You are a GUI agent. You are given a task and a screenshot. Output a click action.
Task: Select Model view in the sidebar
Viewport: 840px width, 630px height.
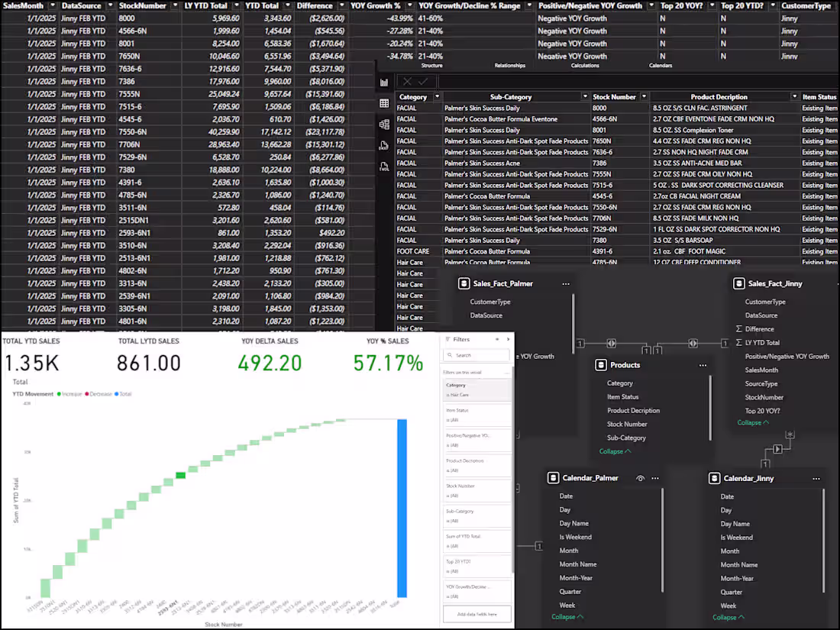click(384, 124)
